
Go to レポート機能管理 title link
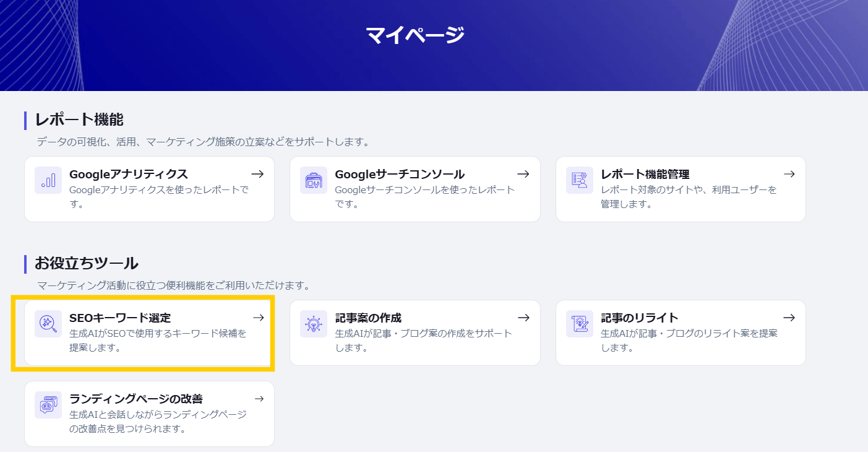[645, 175]
